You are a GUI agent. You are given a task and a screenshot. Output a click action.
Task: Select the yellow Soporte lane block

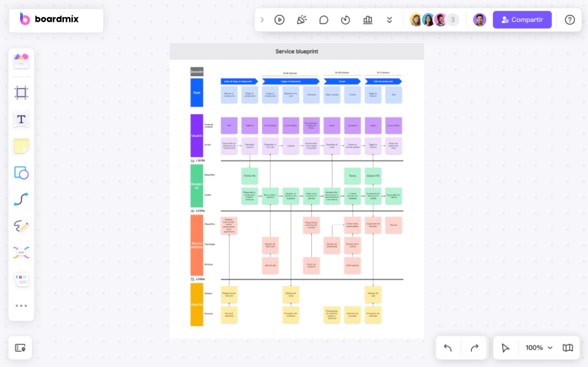point(196,304)
